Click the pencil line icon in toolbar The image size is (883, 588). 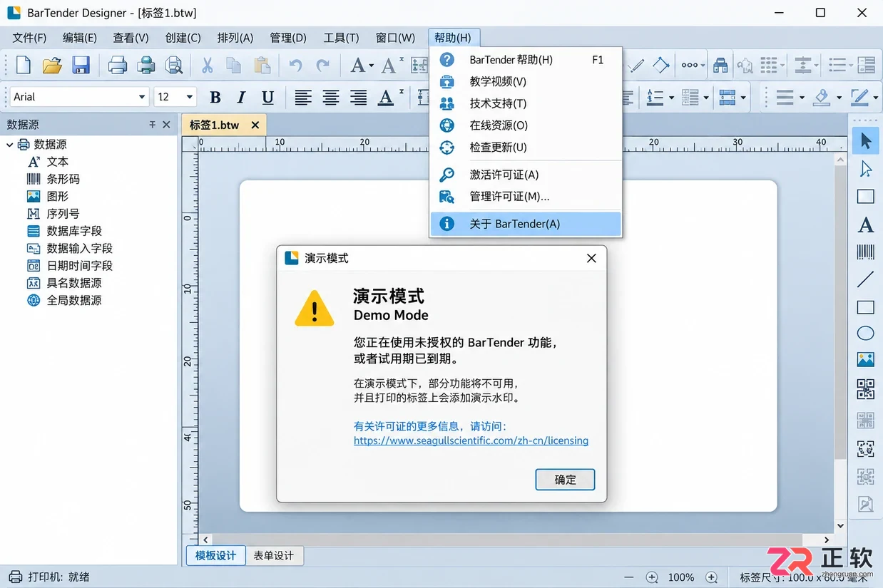pos(636,65)
